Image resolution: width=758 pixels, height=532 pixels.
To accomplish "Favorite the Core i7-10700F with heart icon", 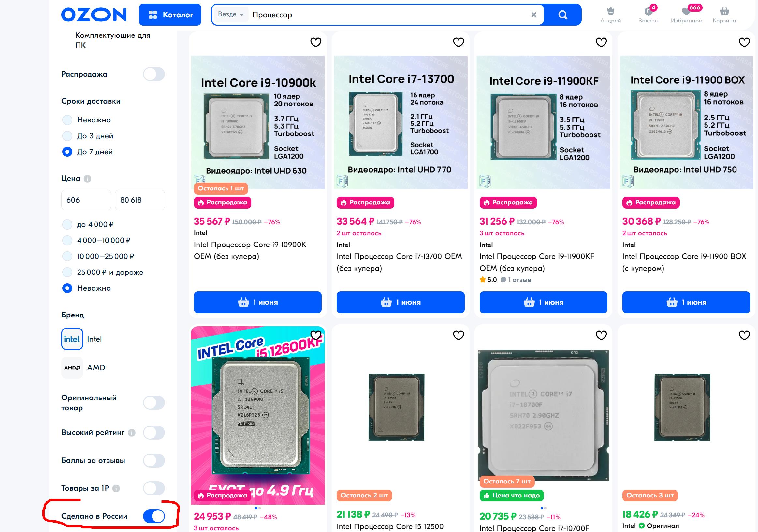I will (601, 335).
